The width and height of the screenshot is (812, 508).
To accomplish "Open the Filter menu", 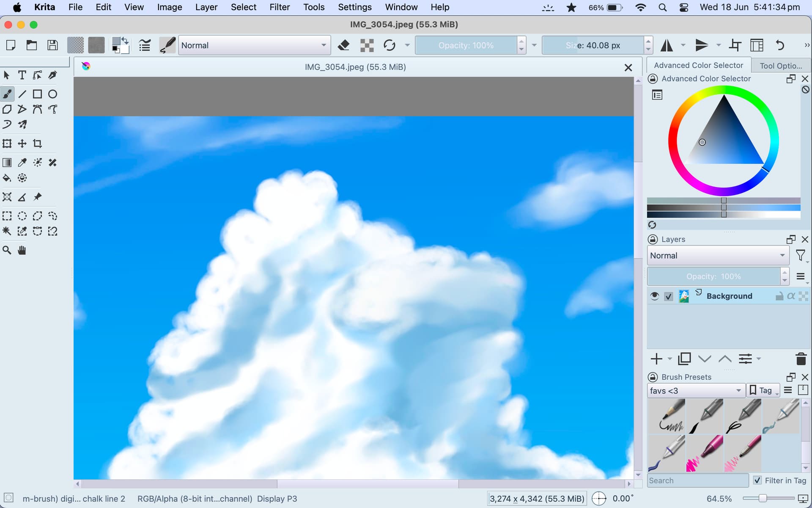I will tap(280, 7).
